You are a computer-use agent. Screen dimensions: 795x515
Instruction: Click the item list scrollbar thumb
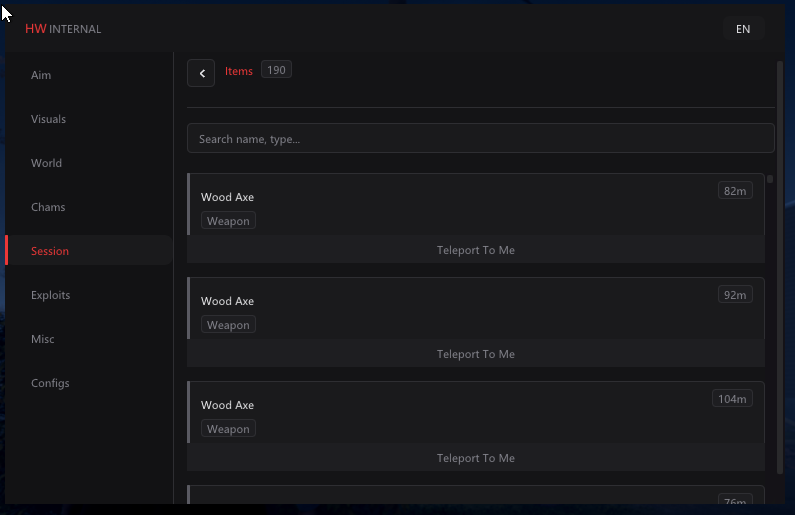[x=770, y=179]
